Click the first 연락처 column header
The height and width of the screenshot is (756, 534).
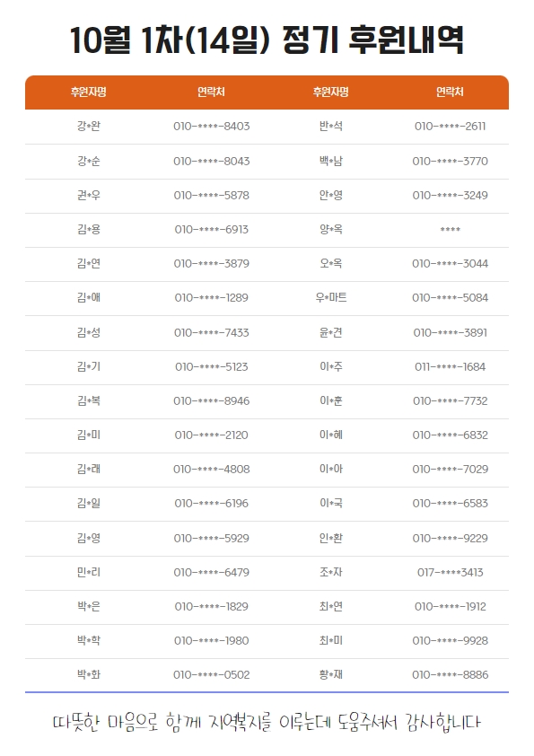[x=211, y=92]
